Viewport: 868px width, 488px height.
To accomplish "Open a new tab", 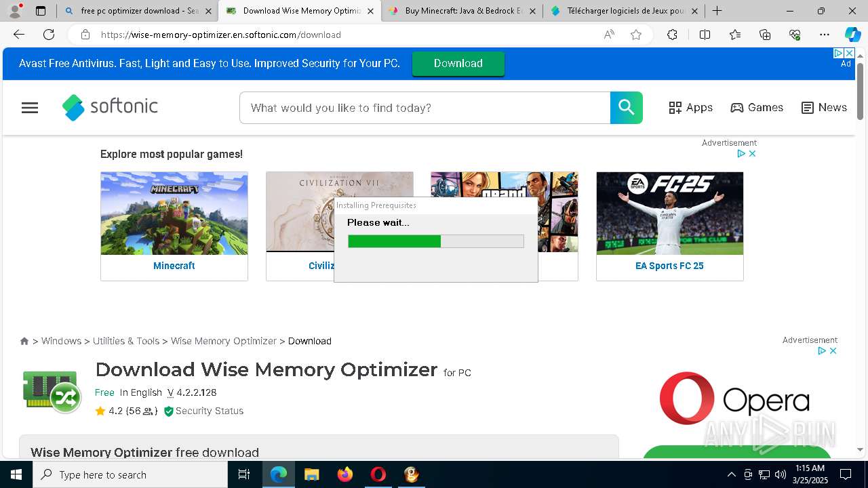I will click(717, 11).
